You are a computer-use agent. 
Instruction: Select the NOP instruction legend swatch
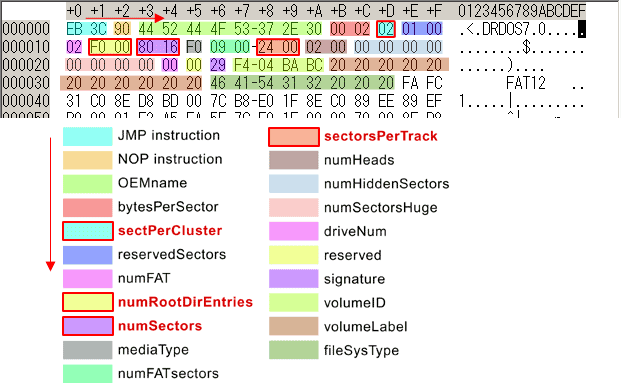(x=88, y=160)
